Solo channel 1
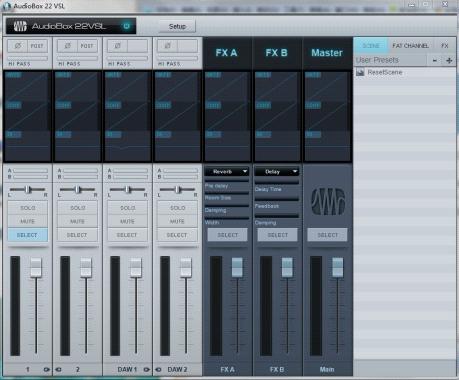 (28, 208)
